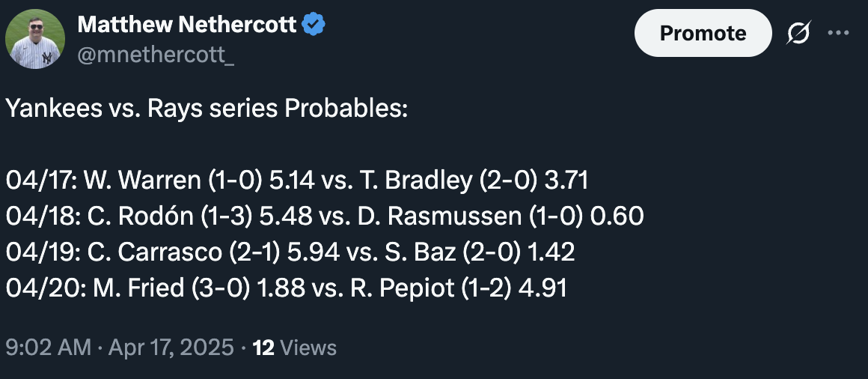Visit the @mnethercott_ handle link
Screen dimensions: 868x379
pyautogui.click(x=156, y=55)
